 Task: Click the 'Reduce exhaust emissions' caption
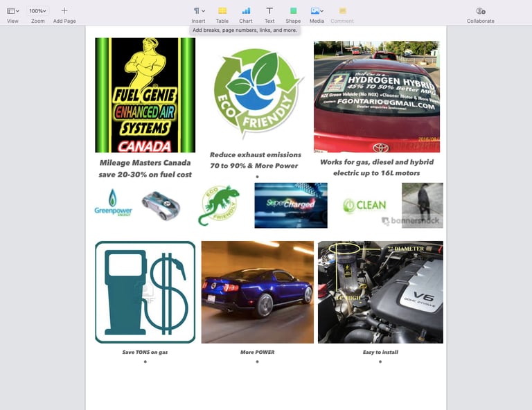256,154
